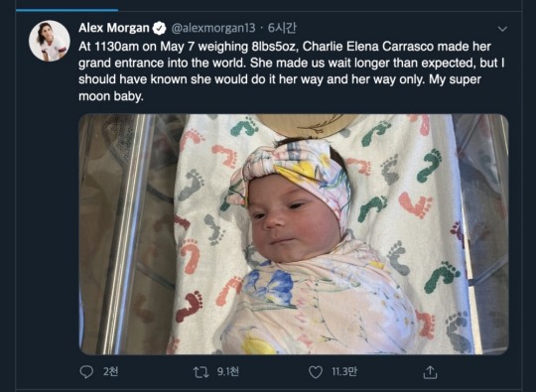
Task: Open the Alex Morgan display name link
Action: click(114, 28)
